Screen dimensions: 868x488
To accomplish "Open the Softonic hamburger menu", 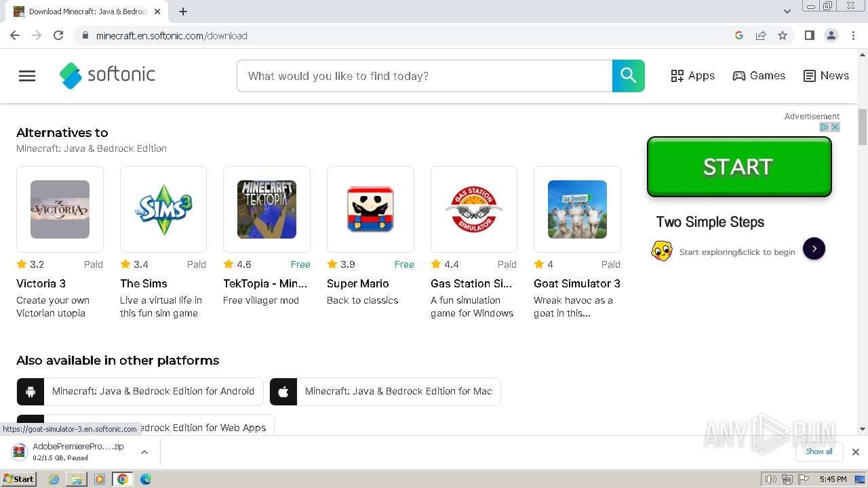I will click(x=27, y=76).
